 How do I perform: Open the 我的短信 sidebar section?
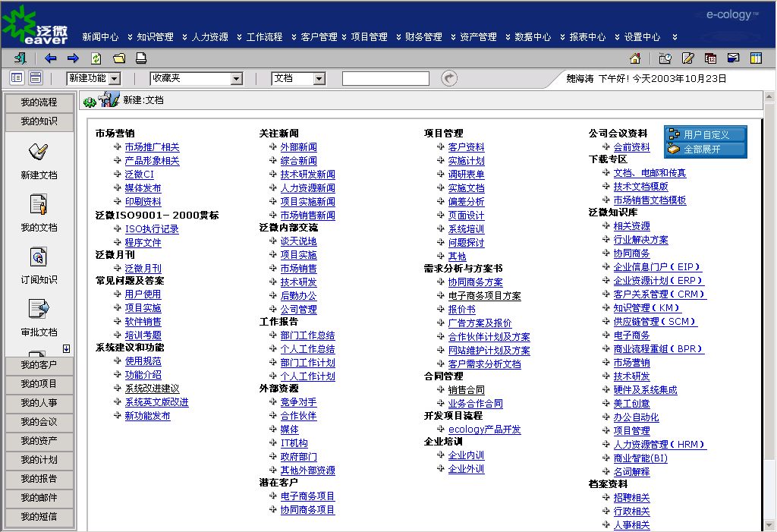pyautogui.click(x=39, y=517)
